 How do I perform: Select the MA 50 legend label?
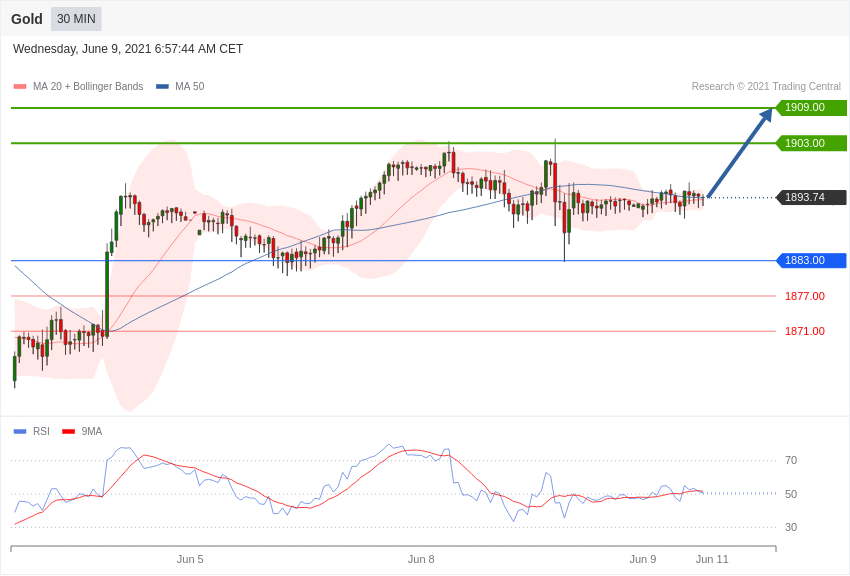coord(190,86)
